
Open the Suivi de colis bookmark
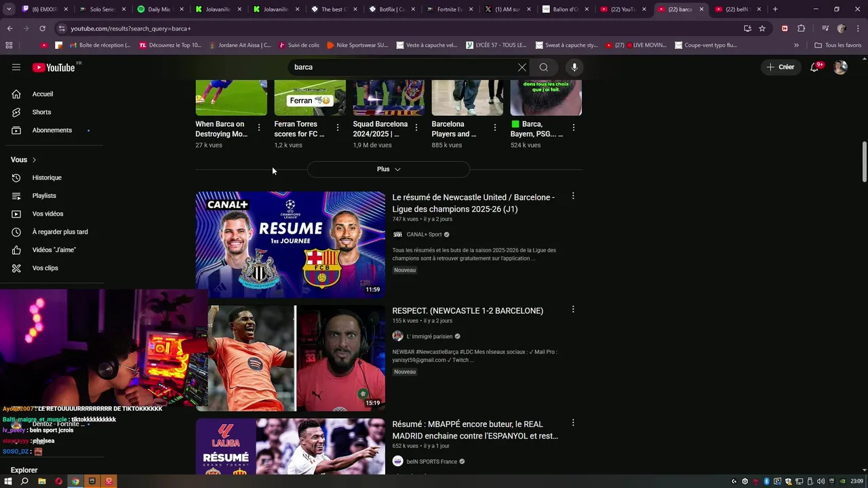(298, 45)
